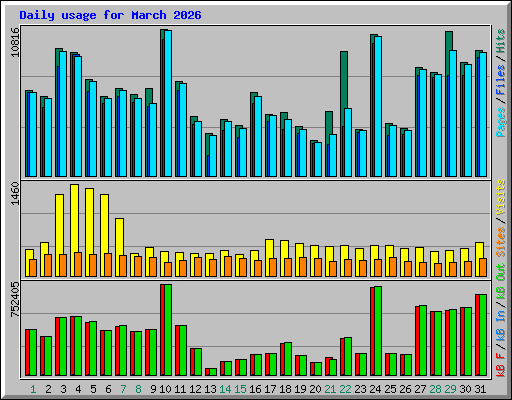This screenshot has height=400, width=512.
Task: Click day label 10 on the axis
Action: [x=165, y=389]
